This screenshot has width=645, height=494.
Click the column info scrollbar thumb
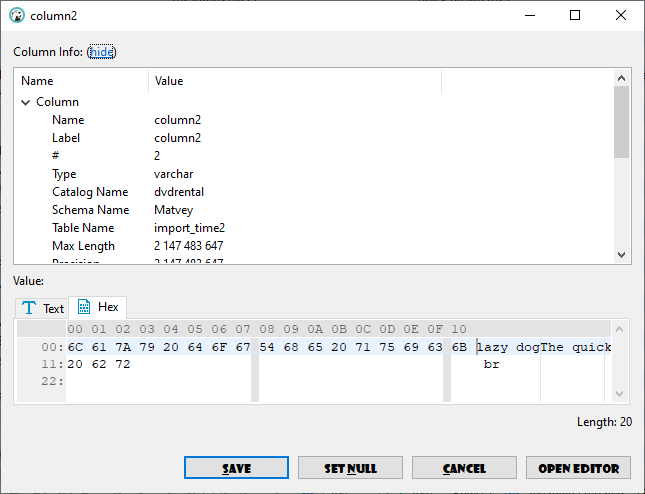tap(622, 122)
